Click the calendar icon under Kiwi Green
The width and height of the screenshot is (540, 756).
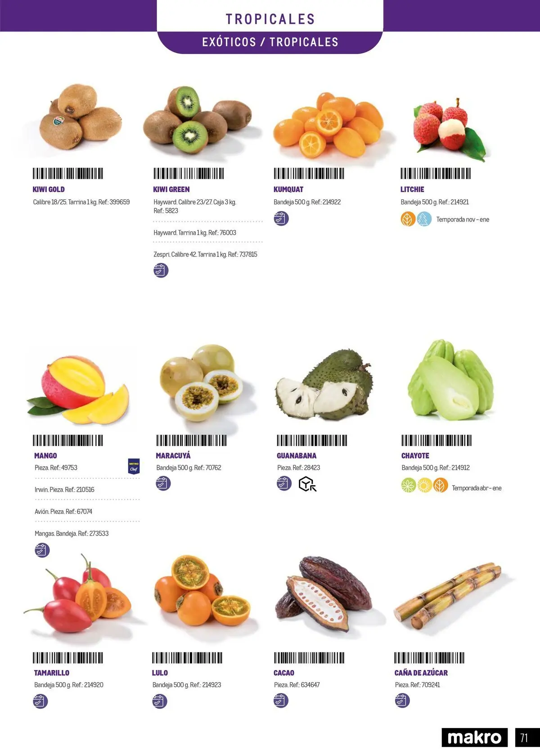tap(161, 270)
